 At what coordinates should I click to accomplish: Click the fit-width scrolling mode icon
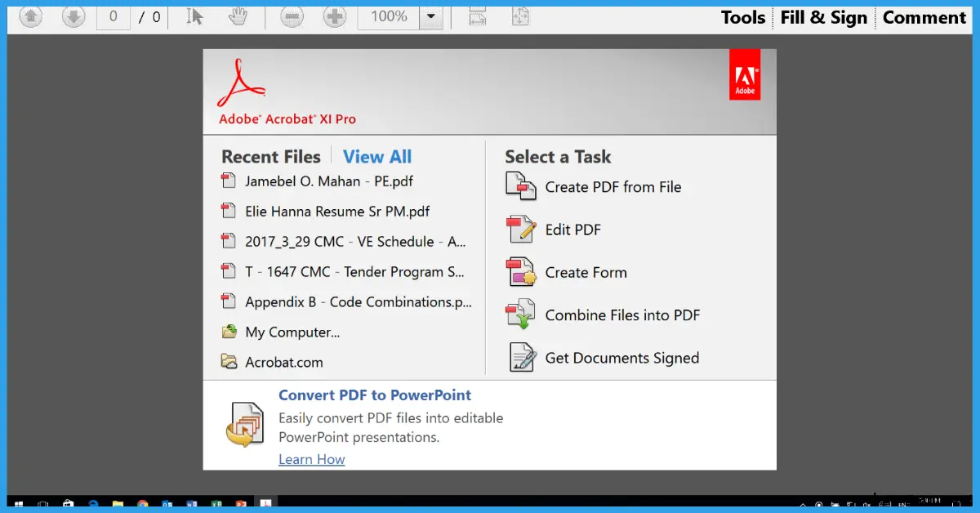479,16
